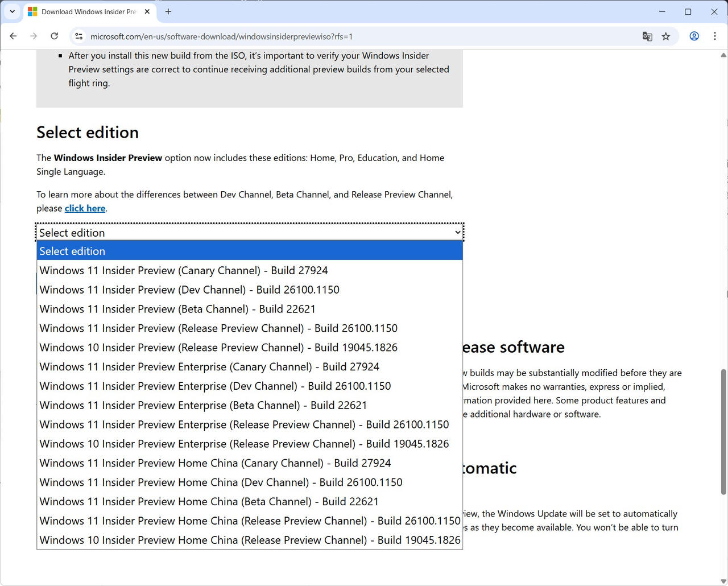This screenshot has height=586, width=728.
Task: Pick Windows 11 Home China Dev Channel
Action: tap(250, 482)
